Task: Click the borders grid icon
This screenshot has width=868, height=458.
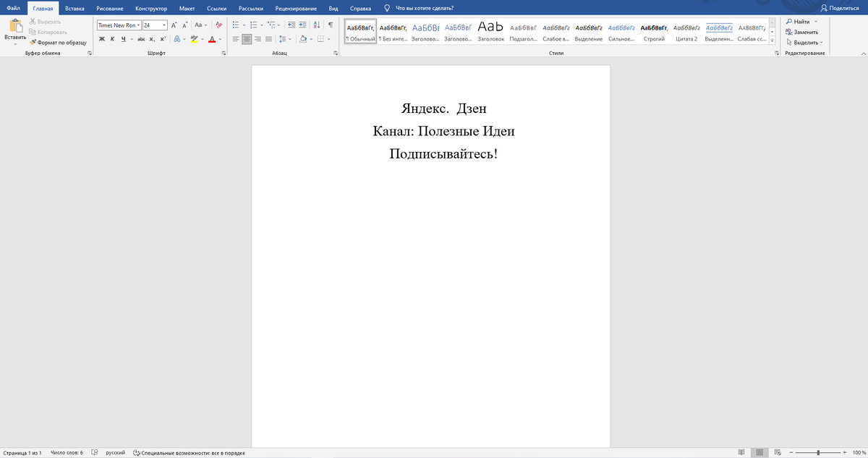Action: click(320, 38)
